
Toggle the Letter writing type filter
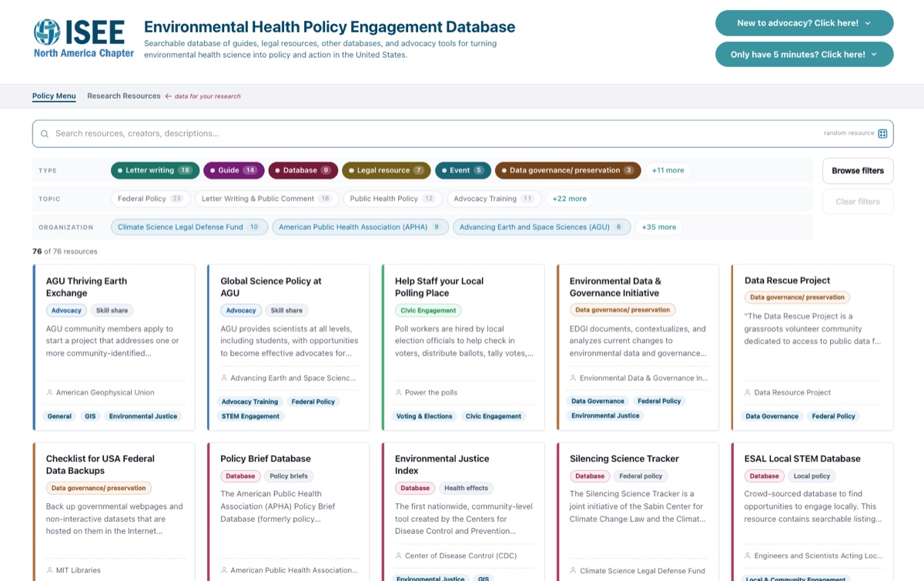pyautogui.click(x=154, y=170)
